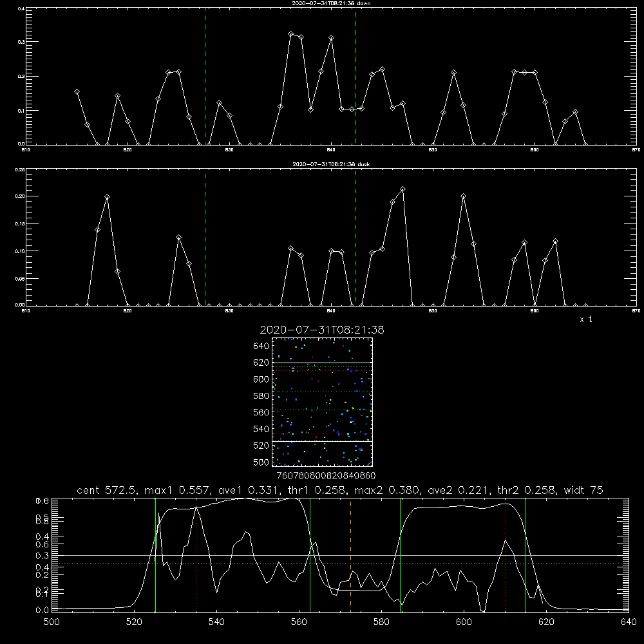Click the colored-dot image panel thumbnail
The width and height of the screenshot is (644, 644).
322,402
